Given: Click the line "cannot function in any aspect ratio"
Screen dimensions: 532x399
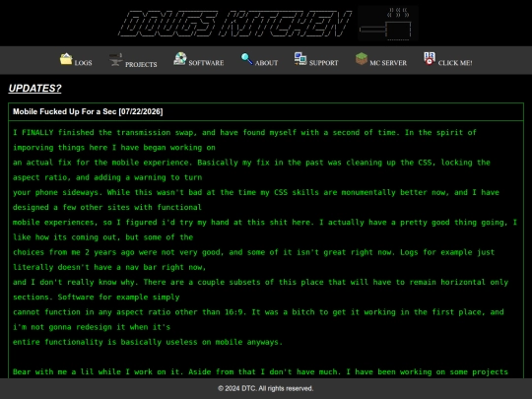Looking at the screenshot, I should [258, 312].
